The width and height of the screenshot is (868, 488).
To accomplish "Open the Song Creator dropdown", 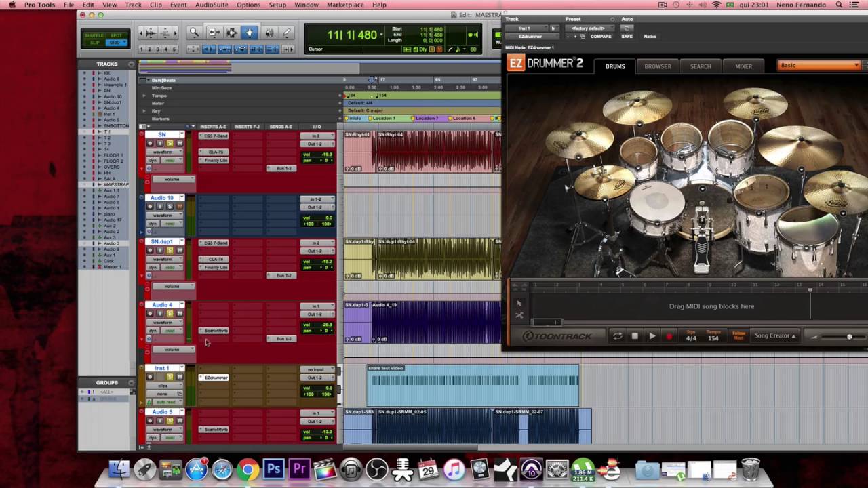I will click(x=775, y=335).
